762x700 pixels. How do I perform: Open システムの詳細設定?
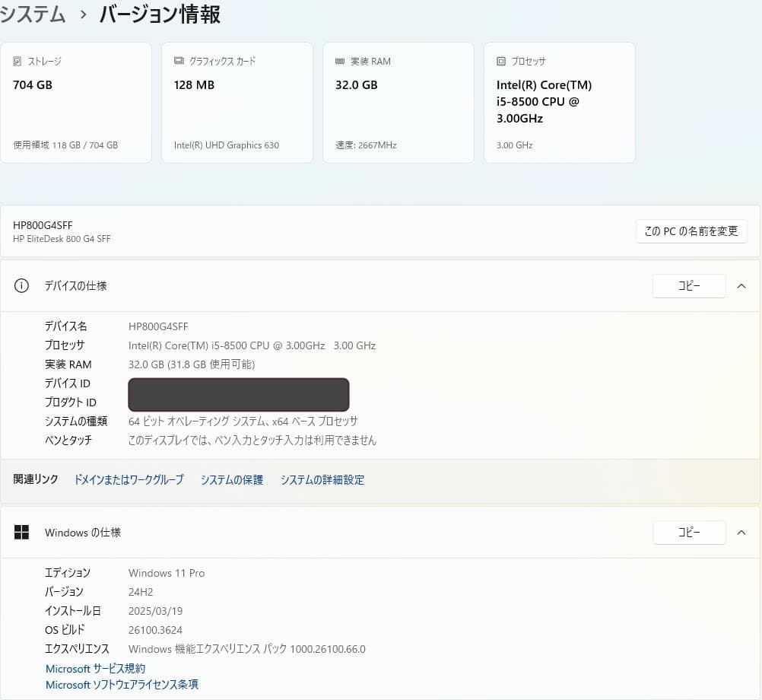tap(322, 479)
